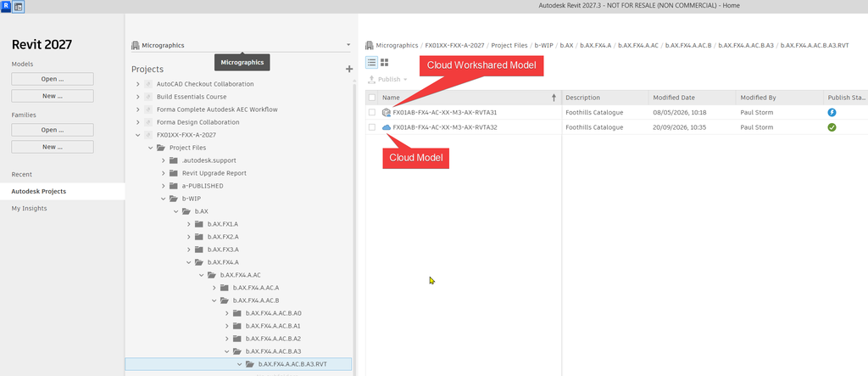This screenshot has width=868, height=376.
Task: Select b.AX.FX3.A tree folder
Action: pos(223,250)
